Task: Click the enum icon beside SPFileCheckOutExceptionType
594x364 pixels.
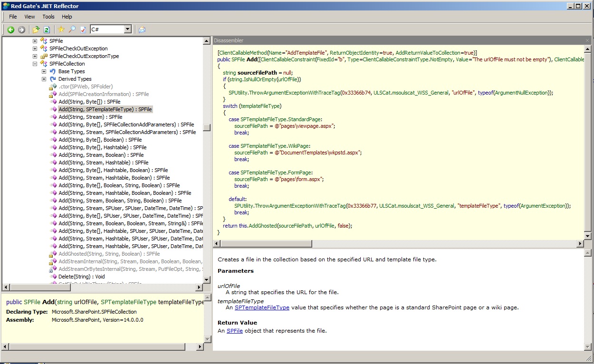Action: (x=44, y=56)
